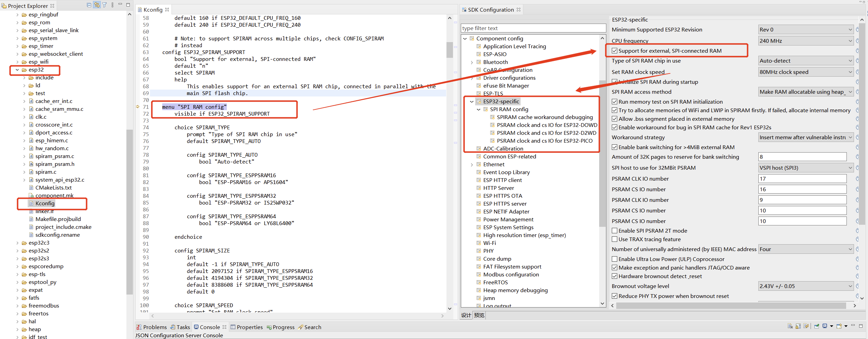Disable Run memory test on SPI RAM initialization
The width and height of the screenshot is (868, 339).
(x=615, y=102)
